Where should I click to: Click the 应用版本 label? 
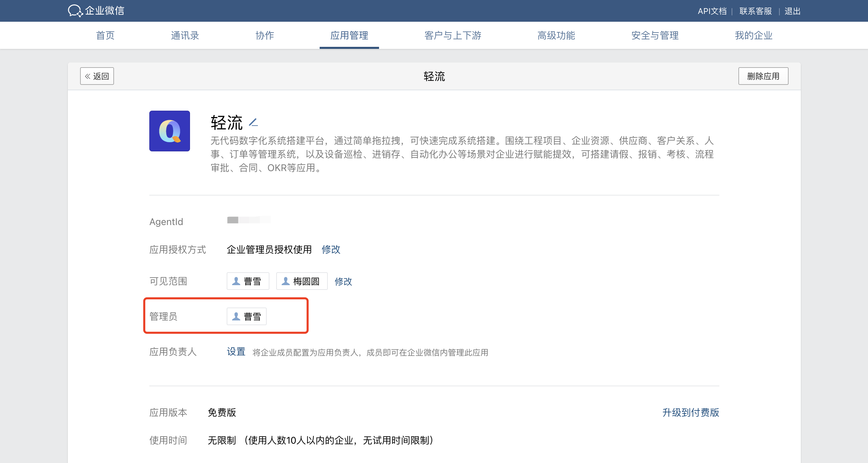168,412
